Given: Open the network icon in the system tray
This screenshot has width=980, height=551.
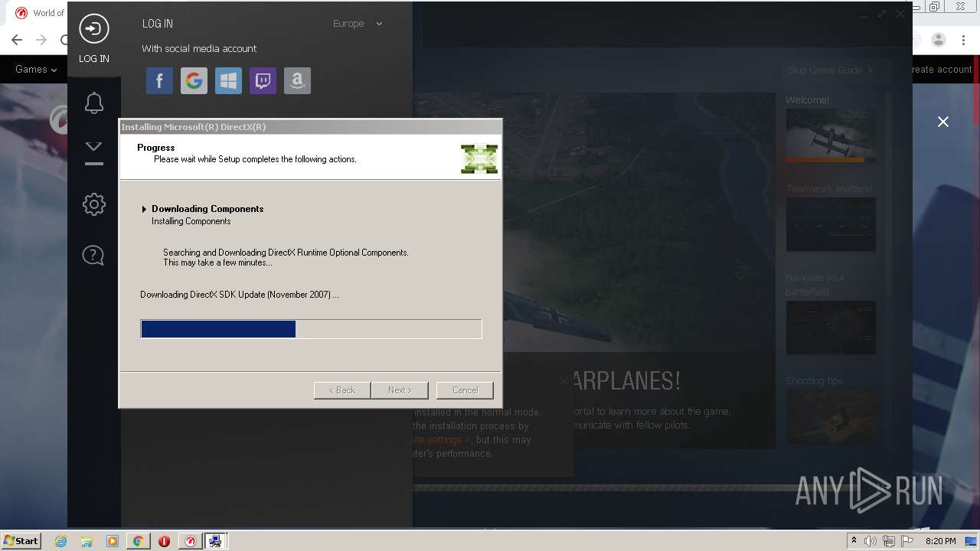Looking at the screenshot, I should pyautogui.click(x=889, y=541).
